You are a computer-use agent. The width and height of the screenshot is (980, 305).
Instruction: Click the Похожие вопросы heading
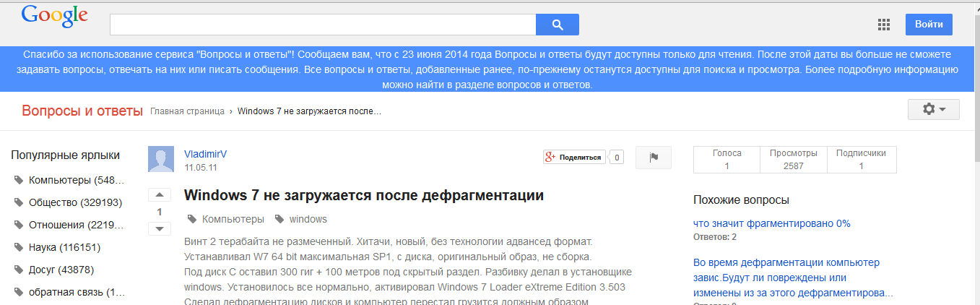pyautogui.click(x=741, y=199)
